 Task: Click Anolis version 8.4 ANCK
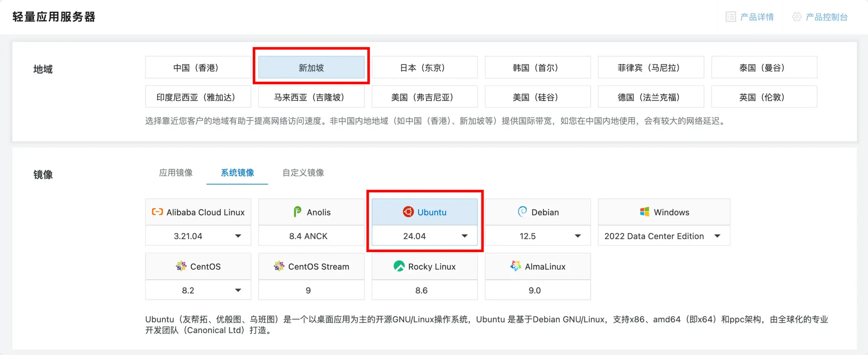(311, 236)
